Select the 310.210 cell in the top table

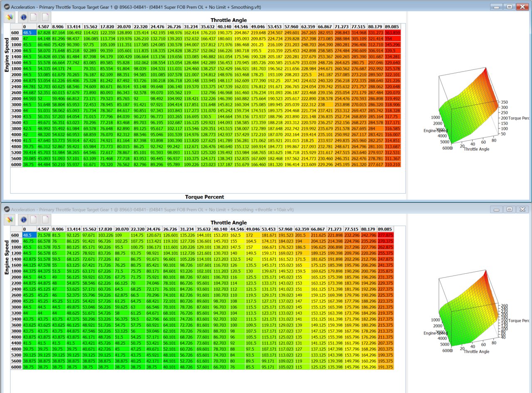[x=393, y=165]
